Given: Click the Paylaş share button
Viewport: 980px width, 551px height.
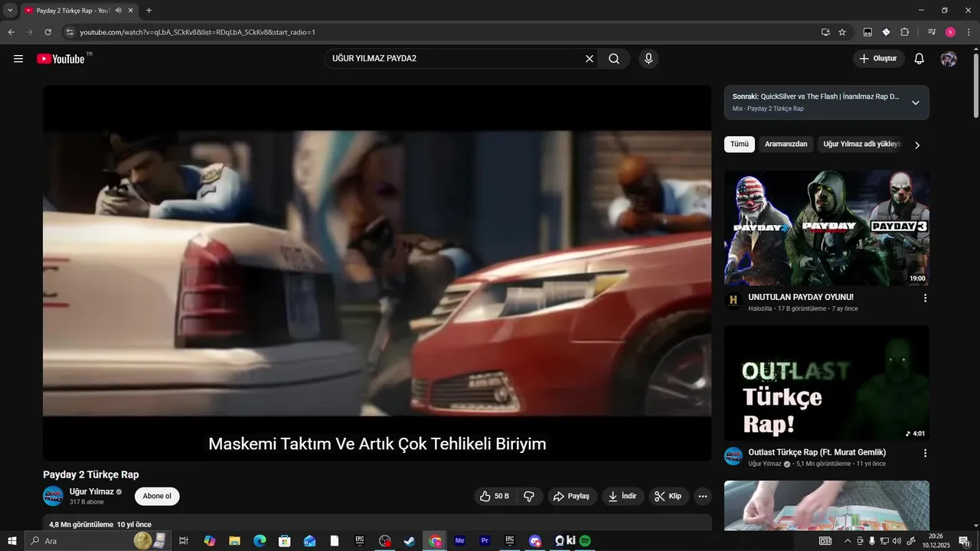Looking at the screenshot, I should click(x=571, y=496).
